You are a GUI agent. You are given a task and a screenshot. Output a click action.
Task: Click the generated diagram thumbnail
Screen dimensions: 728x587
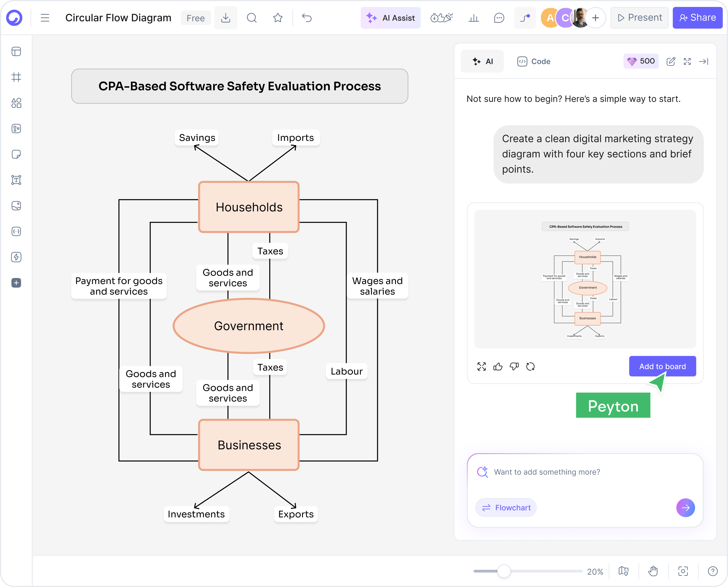[x=585, y=279]
